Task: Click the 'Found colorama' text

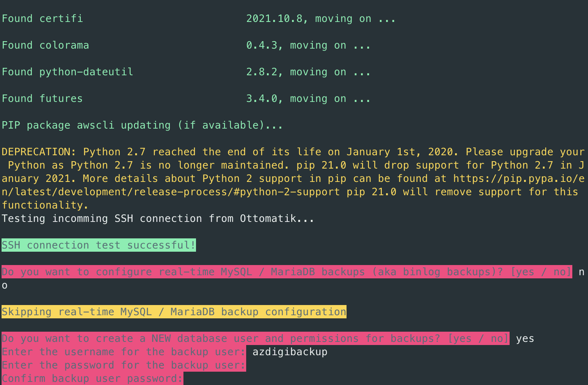Action: 45,45
